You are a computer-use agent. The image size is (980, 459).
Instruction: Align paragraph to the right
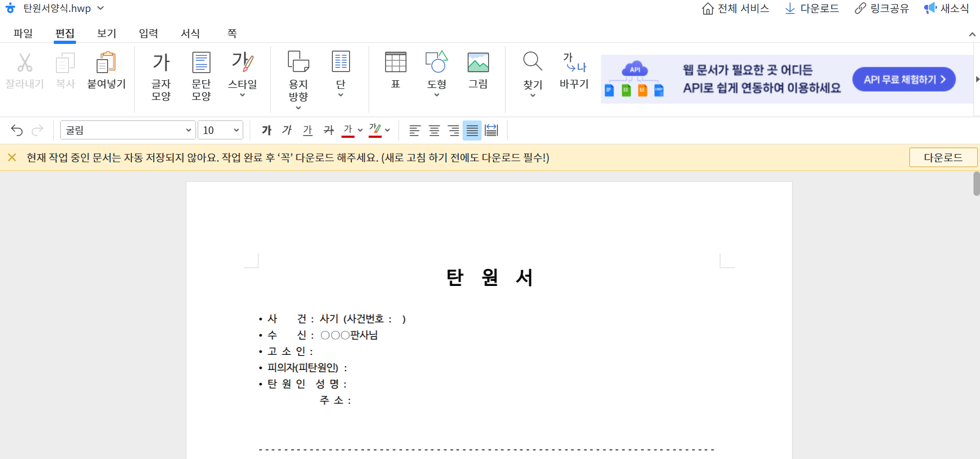pos(453,130)
